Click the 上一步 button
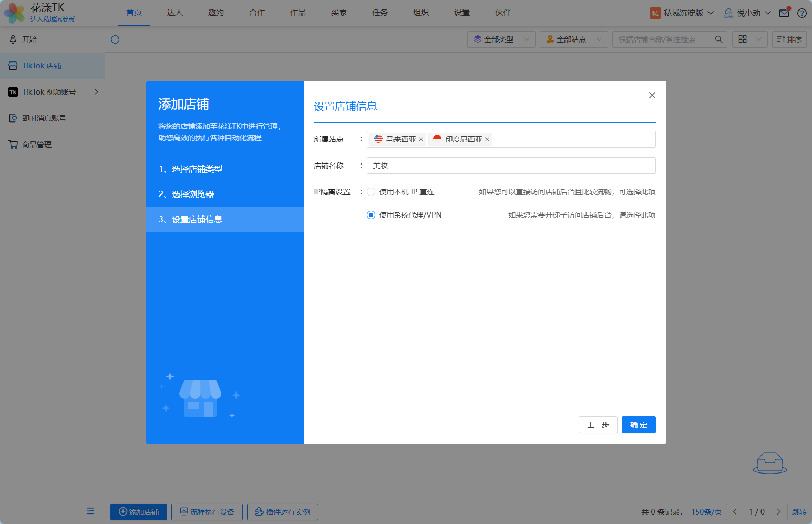Image resolution: width=812 pixels, height=524 pixels. 598,425
